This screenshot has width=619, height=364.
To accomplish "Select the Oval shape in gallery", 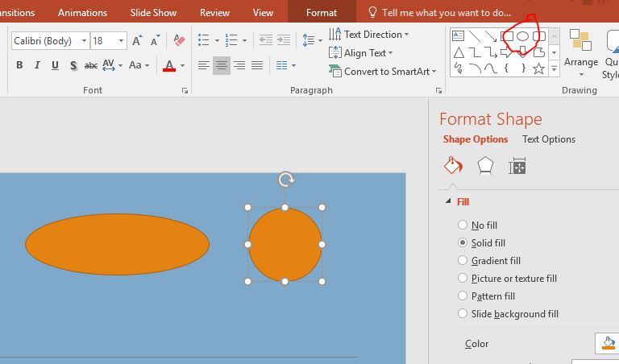I will (522, 36).
